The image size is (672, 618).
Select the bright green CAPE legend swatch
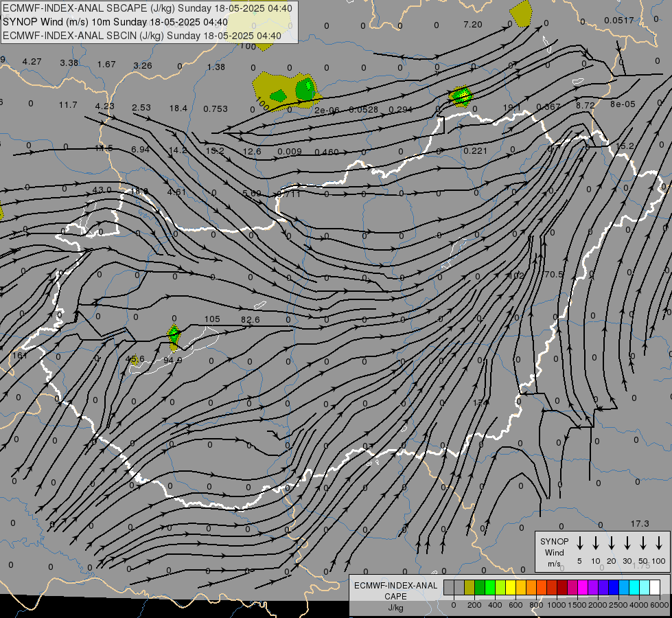pos(490,588)
